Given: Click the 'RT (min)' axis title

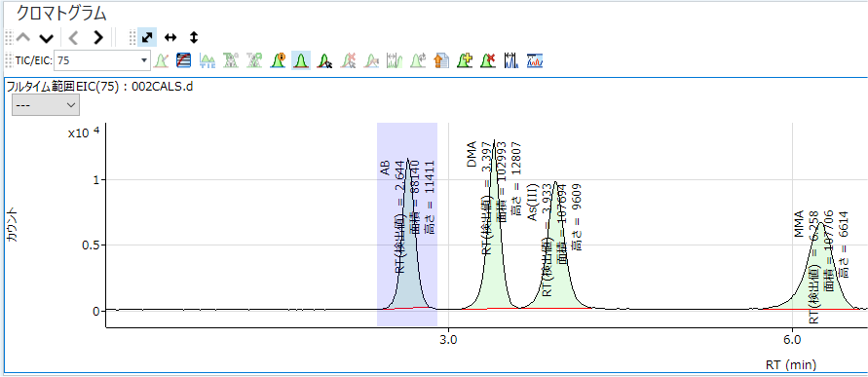Looking at the screenshot, I should 791,364.
